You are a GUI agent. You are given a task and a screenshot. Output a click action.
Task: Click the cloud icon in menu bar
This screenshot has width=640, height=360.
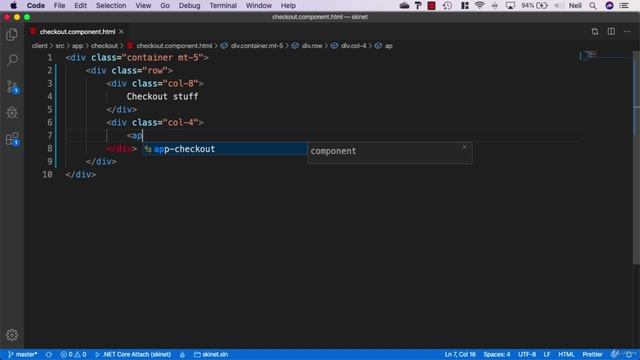pos(404,6)
